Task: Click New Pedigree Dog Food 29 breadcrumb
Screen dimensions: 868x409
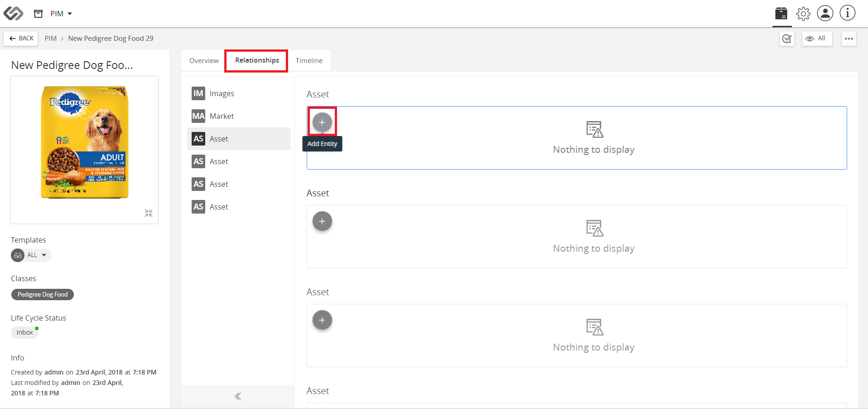Action: pos(111,39)
